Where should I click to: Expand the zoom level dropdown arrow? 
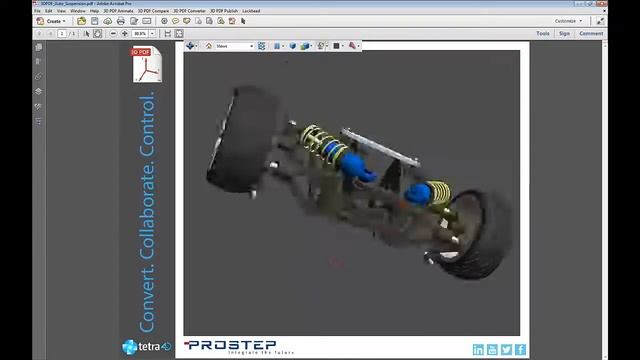pos(152,33)
